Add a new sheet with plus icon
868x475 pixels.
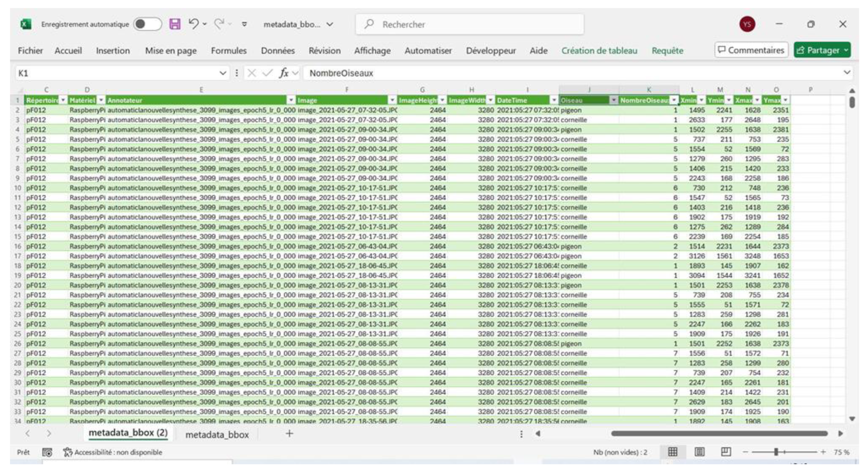pos(289,434)
